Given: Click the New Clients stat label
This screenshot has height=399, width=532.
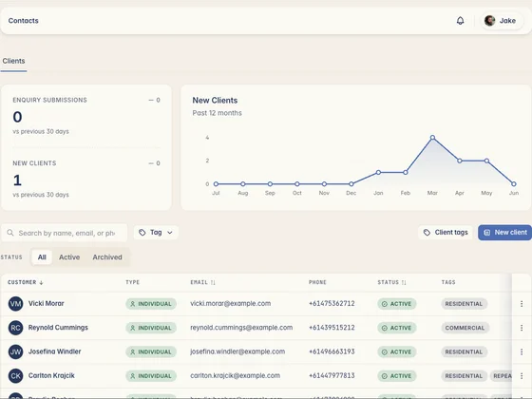Looking at the screenshot, I should (34, 163).
